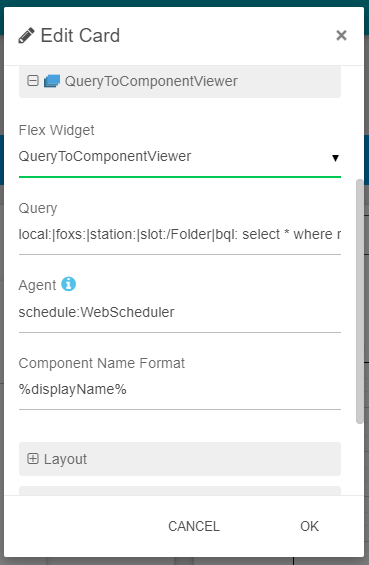Click the blue stacked QueryToComponentViewer icon
Screen dimensions: 369x565
coord(52,81)
